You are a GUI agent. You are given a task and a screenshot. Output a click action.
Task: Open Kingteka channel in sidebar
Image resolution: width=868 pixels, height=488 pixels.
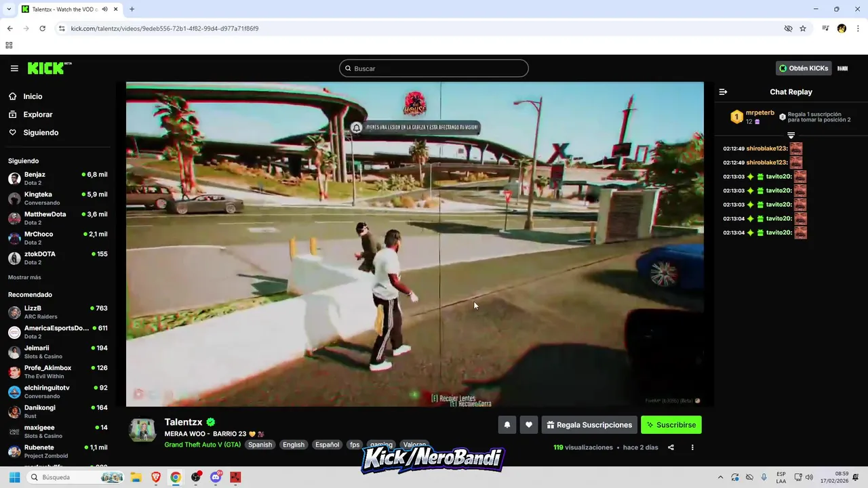(x=58, y=198)
